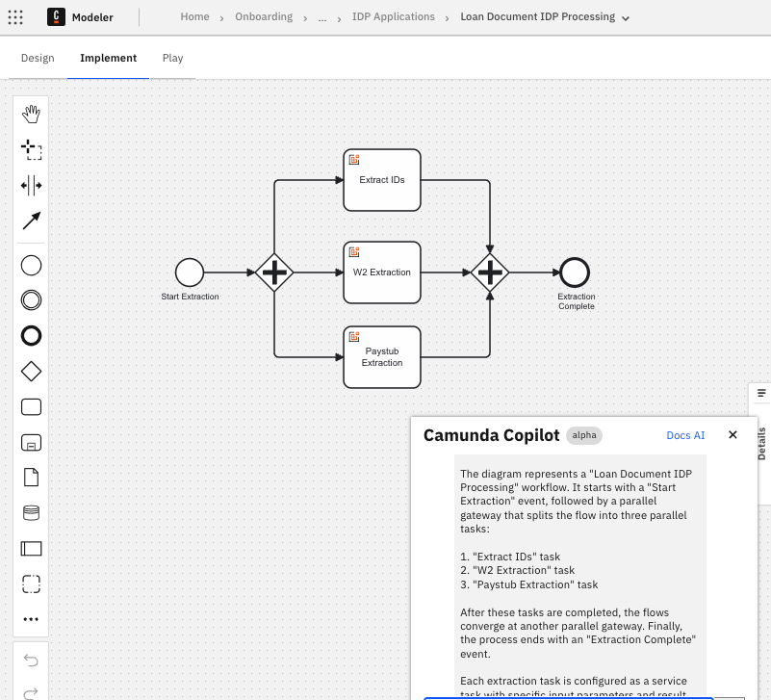Select the global connect arrow tool
The image size is (771, 700).
(31, 220)
